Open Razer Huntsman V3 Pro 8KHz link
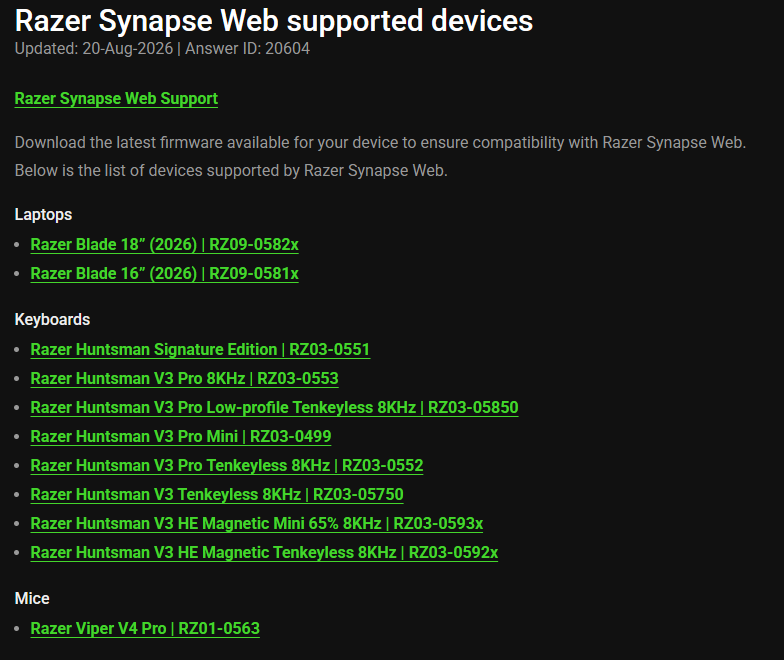The image size is (784, 660). click(184, 378)
